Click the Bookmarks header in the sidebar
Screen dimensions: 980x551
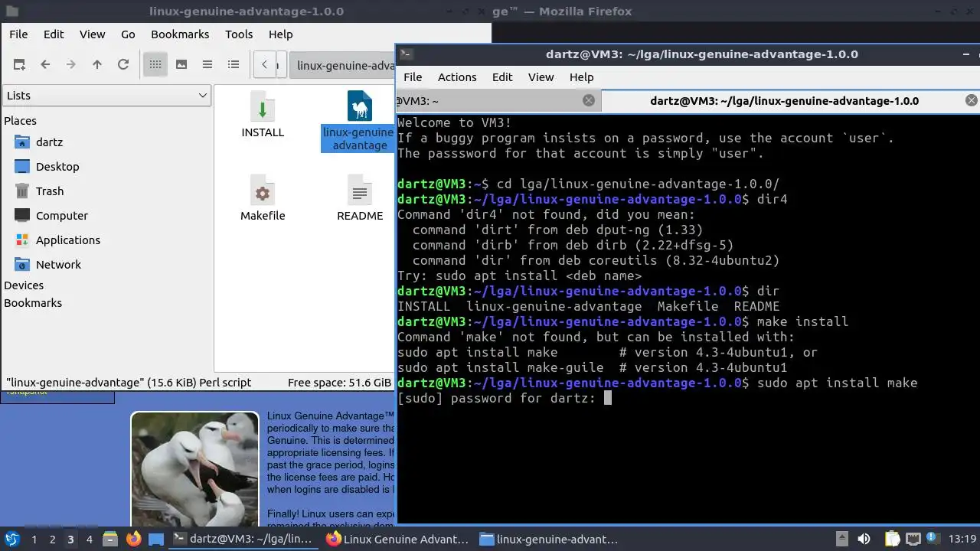click(33, 303)
